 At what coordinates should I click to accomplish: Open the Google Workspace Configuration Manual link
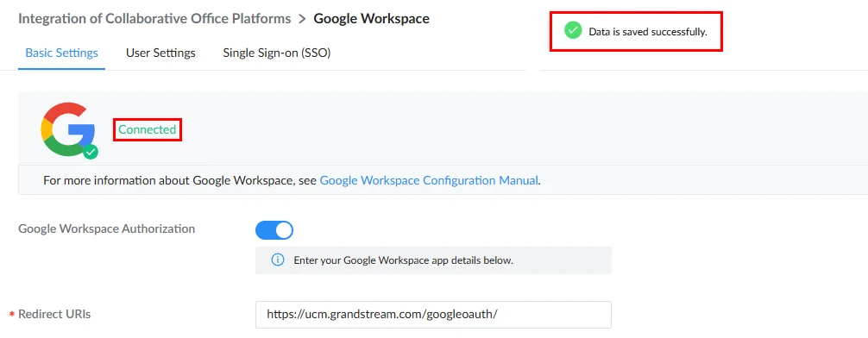(429, 180)
